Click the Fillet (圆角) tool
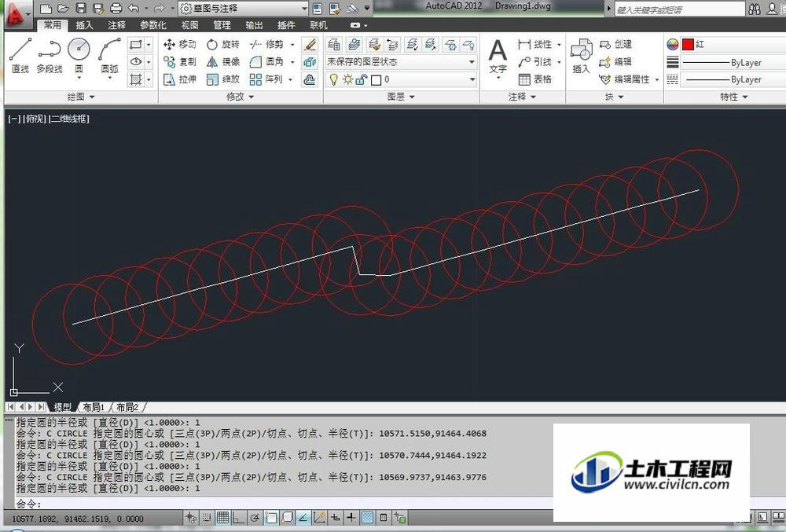786x532 pixels. 266,61
